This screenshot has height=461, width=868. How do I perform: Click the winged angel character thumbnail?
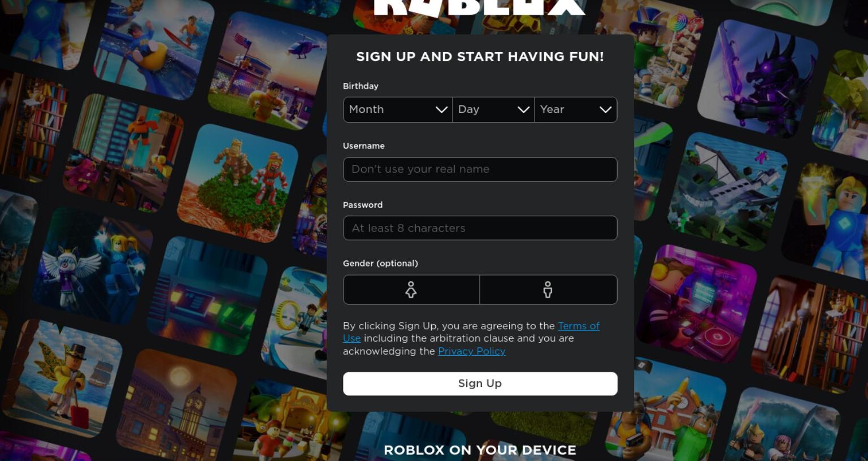[x=92, y=266]
